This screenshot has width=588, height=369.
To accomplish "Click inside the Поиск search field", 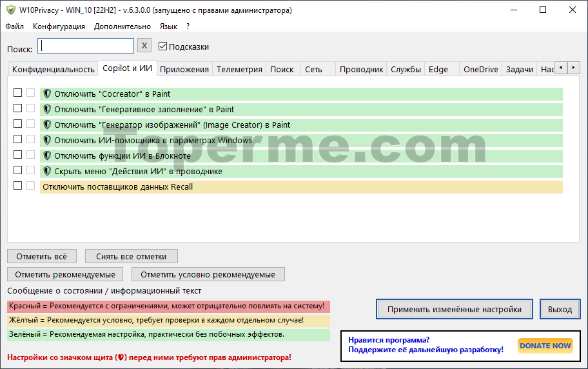I will point(86,46).
